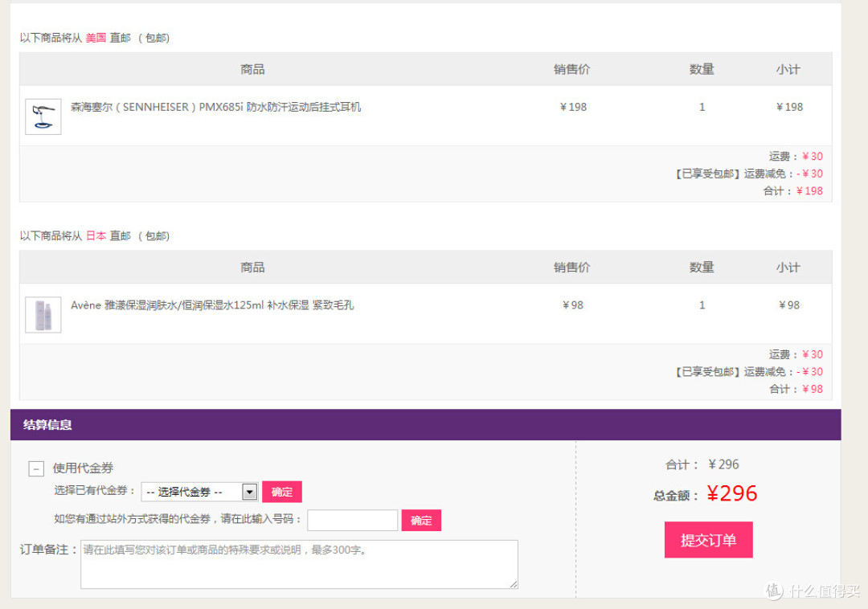Open the Avène 雅漾保湿润肤水 product link
Screen dimensions: 868x609
coord(212,304)
